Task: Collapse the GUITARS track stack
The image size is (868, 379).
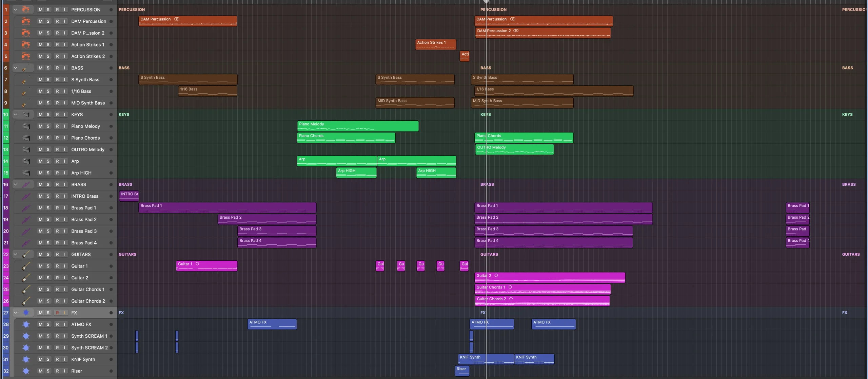Action: click(15, 254)
